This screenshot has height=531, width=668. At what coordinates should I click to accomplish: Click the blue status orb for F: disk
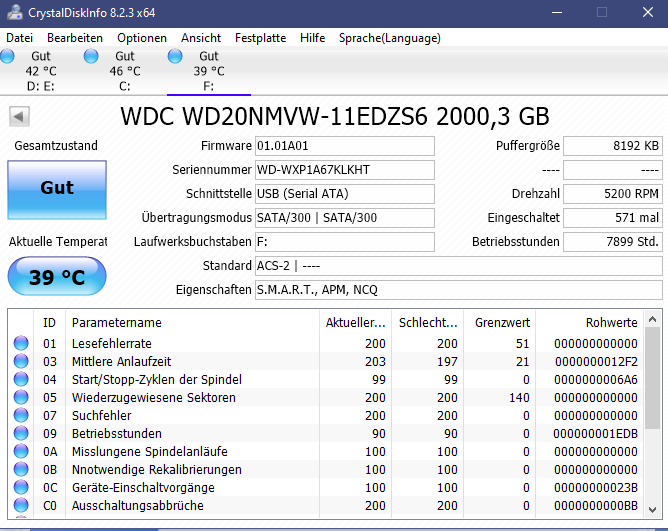pos(175,56)
